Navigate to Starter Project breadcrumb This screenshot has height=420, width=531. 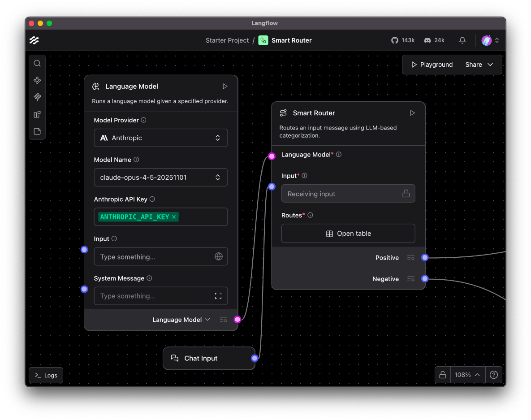(x=227, y=40)
